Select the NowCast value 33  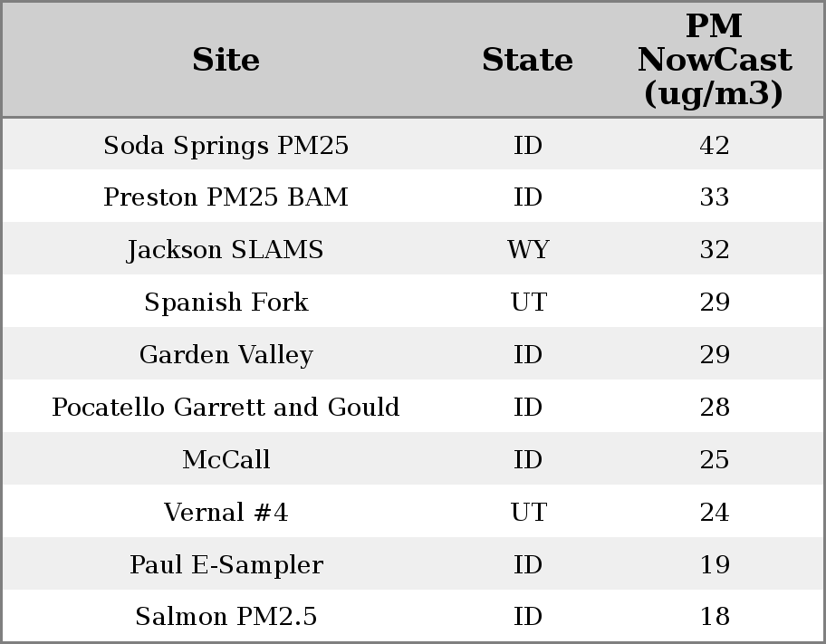coord(714,197)
